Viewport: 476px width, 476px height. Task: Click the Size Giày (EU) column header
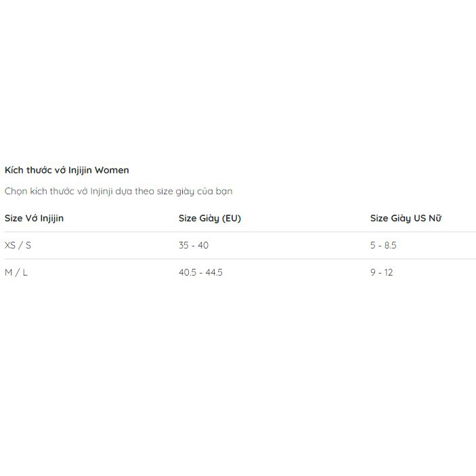(x=210, y=218)
